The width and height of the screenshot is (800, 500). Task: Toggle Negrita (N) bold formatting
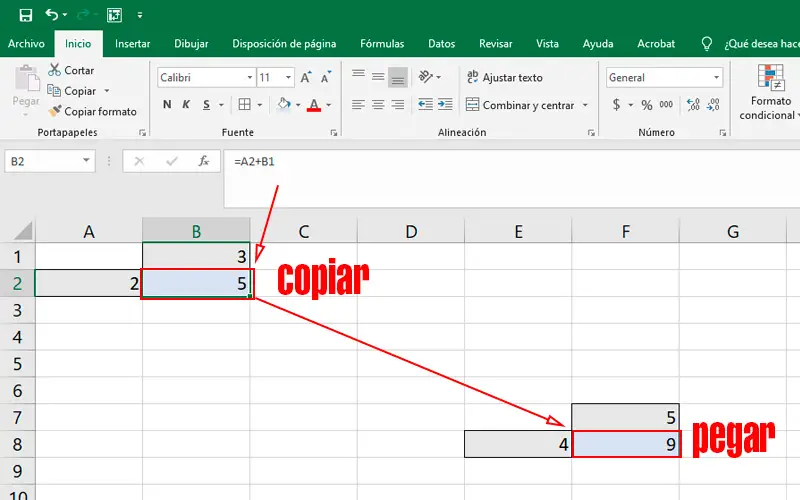click(167, 105)
